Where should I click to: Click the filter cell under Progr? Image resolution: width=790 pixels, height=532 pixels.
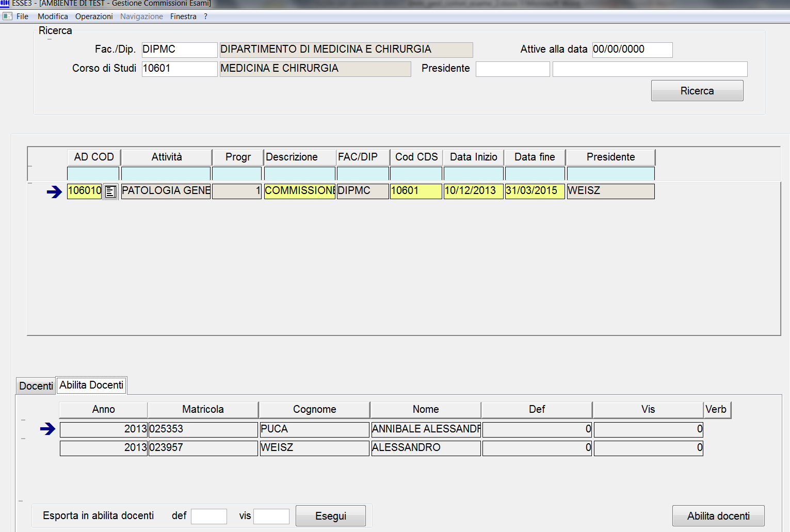coord(237,173)
